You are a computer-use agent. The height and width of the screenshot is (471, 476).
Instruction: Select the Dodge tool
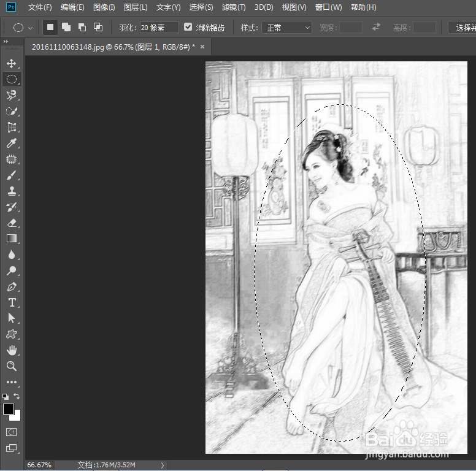point(12,270)
